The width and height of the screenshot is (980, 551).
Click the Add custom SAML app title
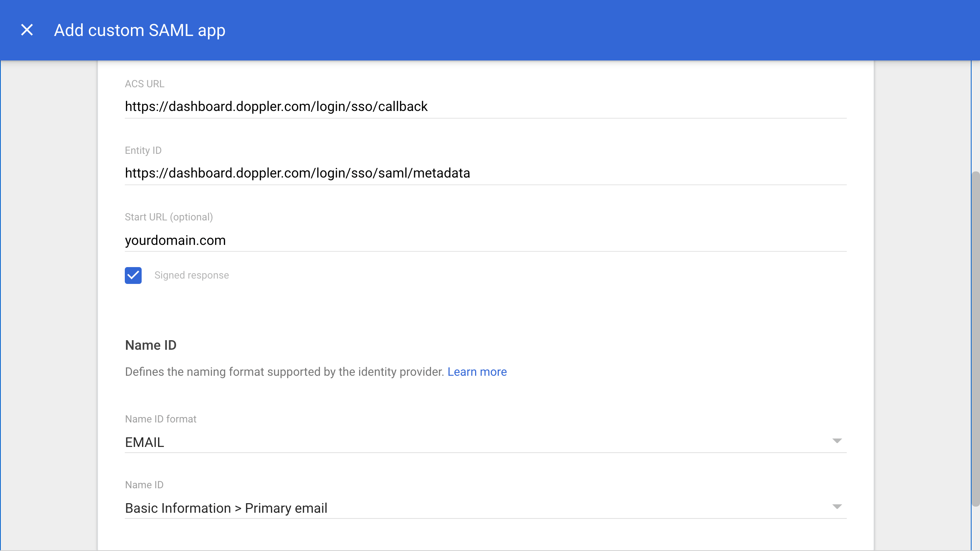click(x=140, y=30)
